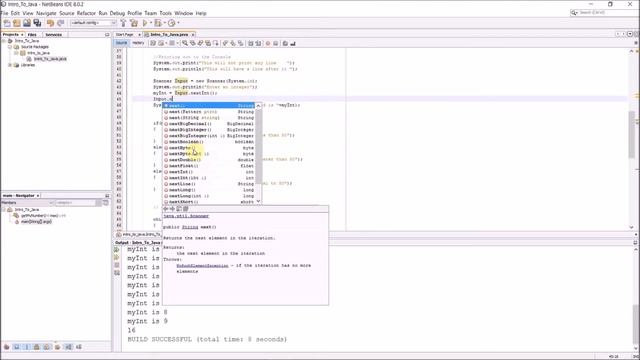Toggle the second Navigator filter button
The image size is (640, 360).
(x=17, y=347)
